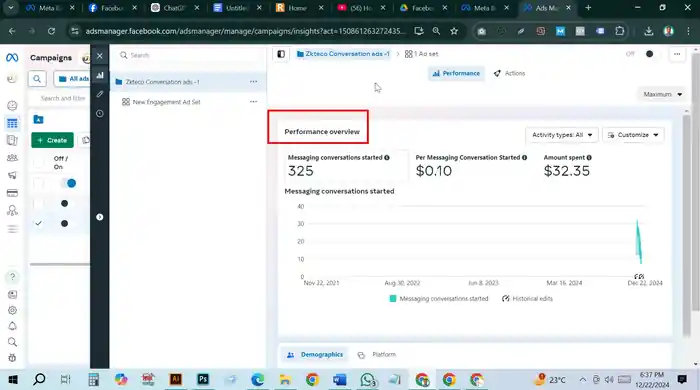
Task: Click the Campaigns list horizontal scrollbar
Action: [x=60, y=265]
